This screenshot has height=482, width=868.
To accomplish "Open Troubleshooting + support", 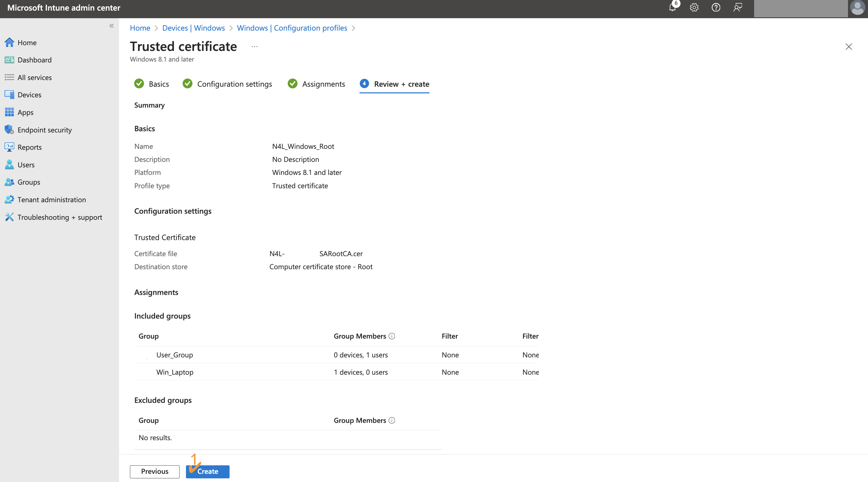I will (x=60, y=217).
